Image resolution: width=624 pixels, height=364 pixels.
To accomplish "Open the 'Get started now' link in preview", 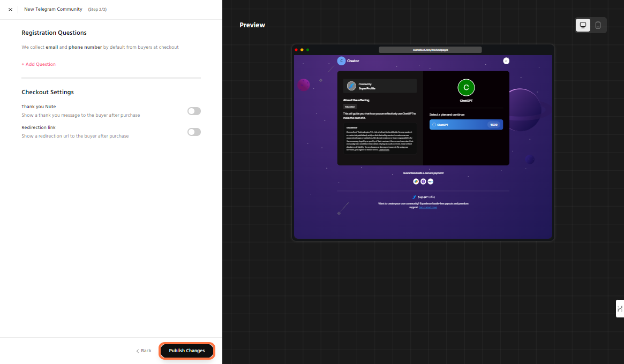I will click(428, 207).
